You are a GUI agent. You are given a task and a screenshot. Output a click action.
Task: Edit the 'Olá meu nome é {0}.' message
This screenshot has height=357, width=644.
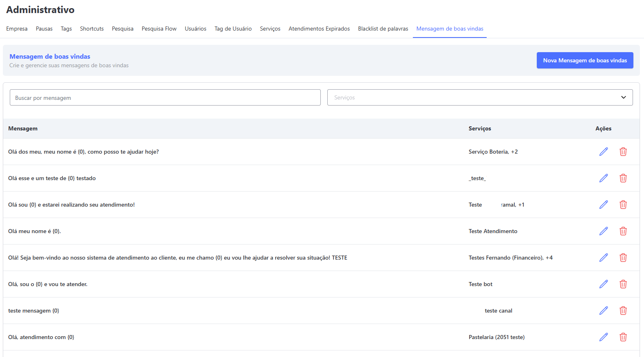604,231
